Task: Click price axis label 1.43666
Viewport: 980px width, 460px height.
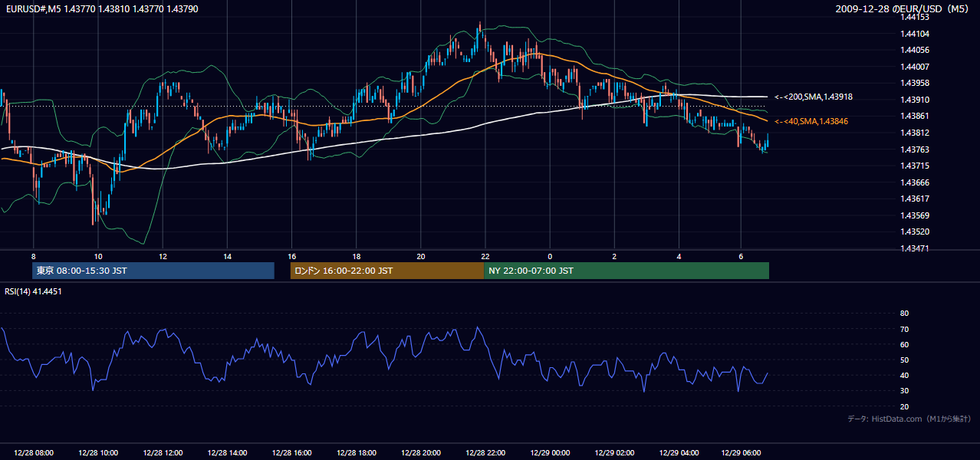Action: point(915,182)
